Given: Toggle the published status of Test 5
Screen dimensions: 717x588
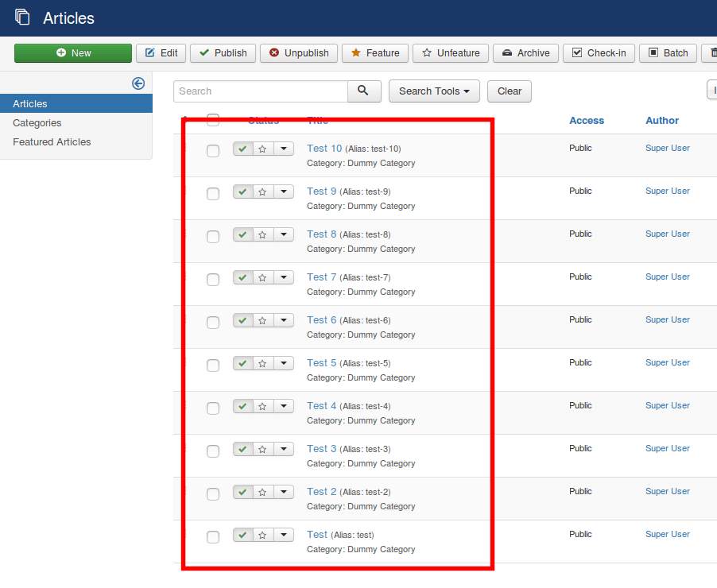Looking at the screenshot, I should [x=242, y=363].
